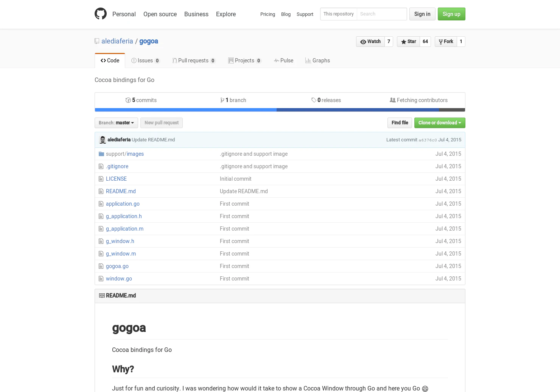Image resolution: width=560 pixels, height=392 pixels.
Task: Click the New pull request button
Action: [162, 123]
